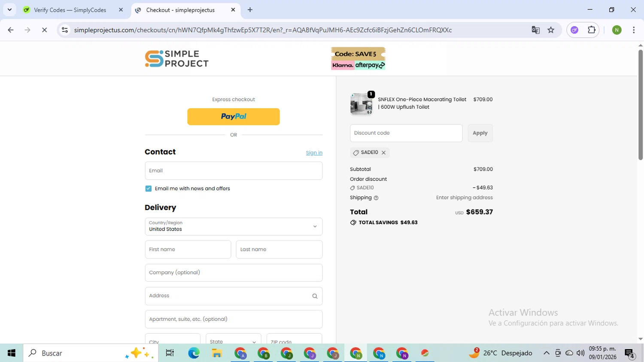Launch Microsoft Edge from the taskbar
This screenshot has width=644, height=362.
pyautogui.click(x=194, y=353)
